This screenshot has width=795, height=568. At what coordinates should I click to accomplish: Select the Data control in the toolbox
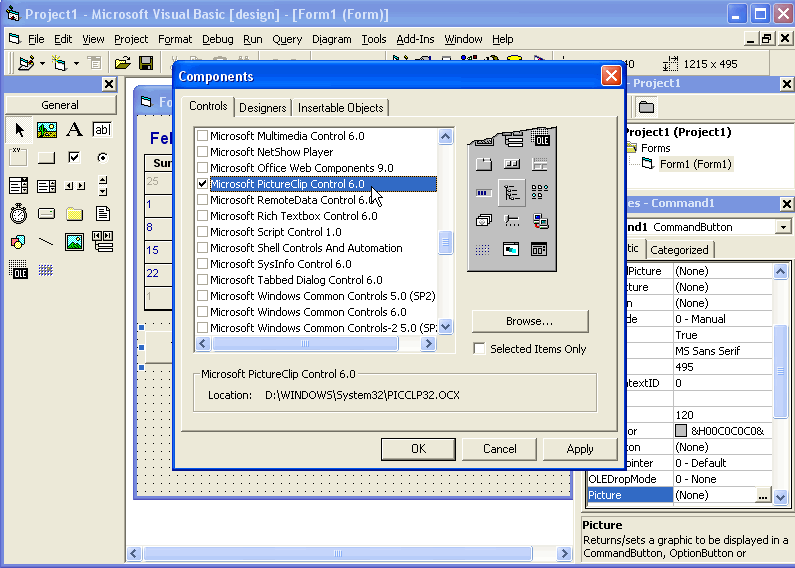[x=102, y=242]
